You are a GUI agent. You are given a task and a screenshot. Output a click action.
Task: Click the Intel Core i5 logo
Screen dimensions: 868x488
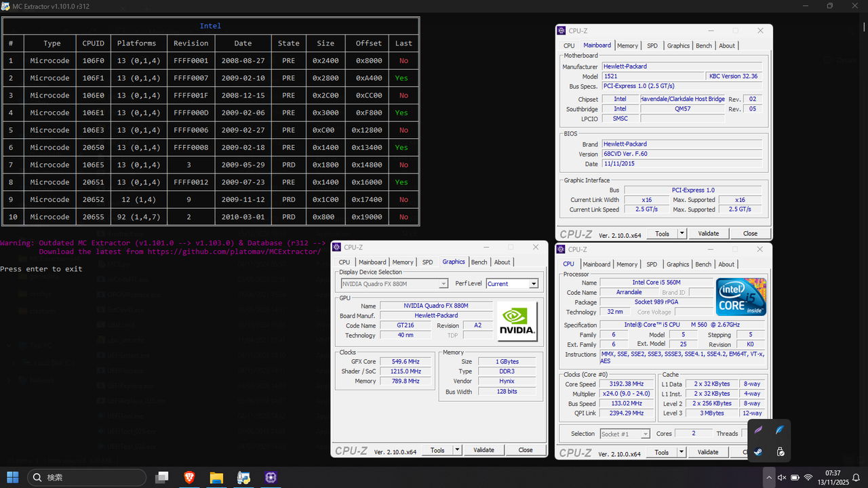click(x=741, y=297)
